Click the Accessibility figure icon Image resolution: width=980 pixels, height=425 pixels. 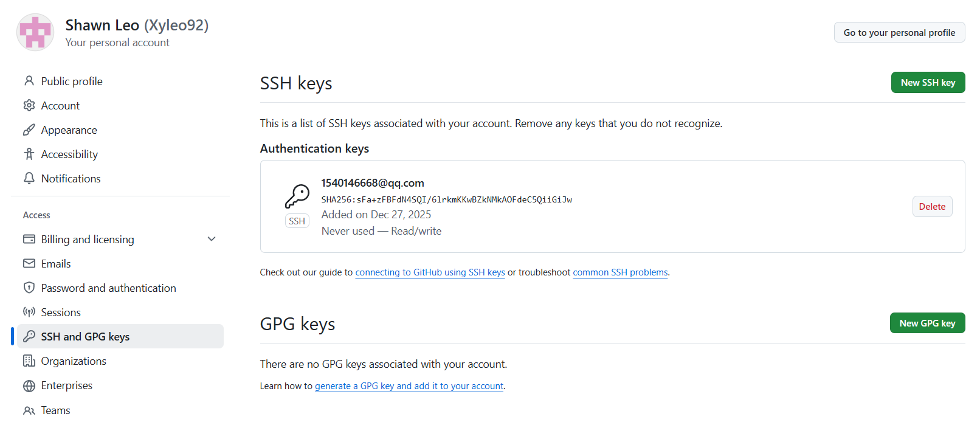tap(29, 154)
